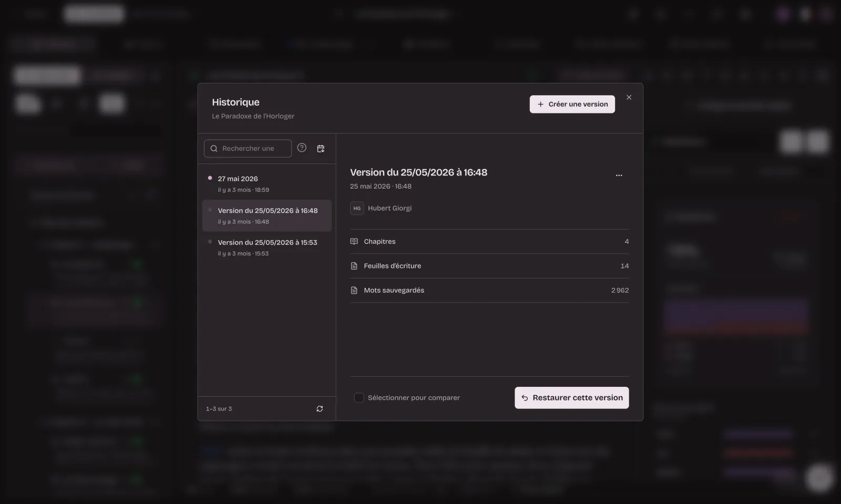Click the Mots sauvegardés row
The width and height of the screenshot is (841, 504).
(x=489, y=290)
